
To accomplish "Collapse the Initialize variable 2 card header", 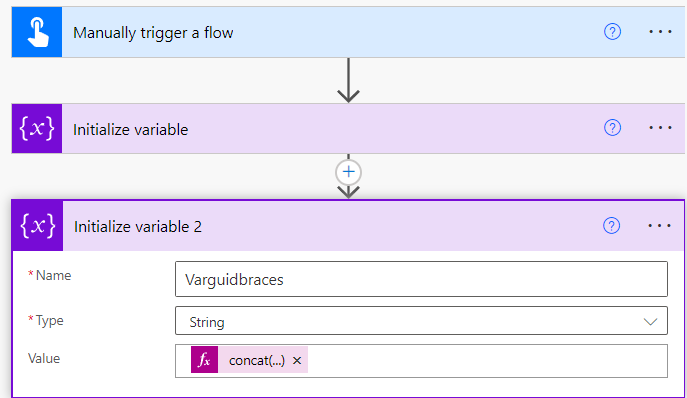I will (x=329, y=226).
